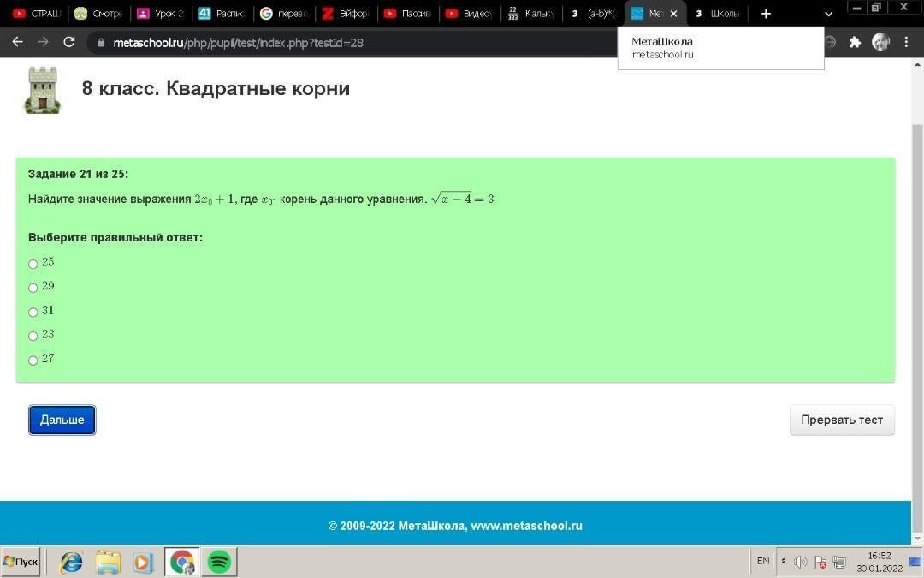The image size is (924, 578).
Task: Open Spotify from the taskbar
Action: (219, 562)
